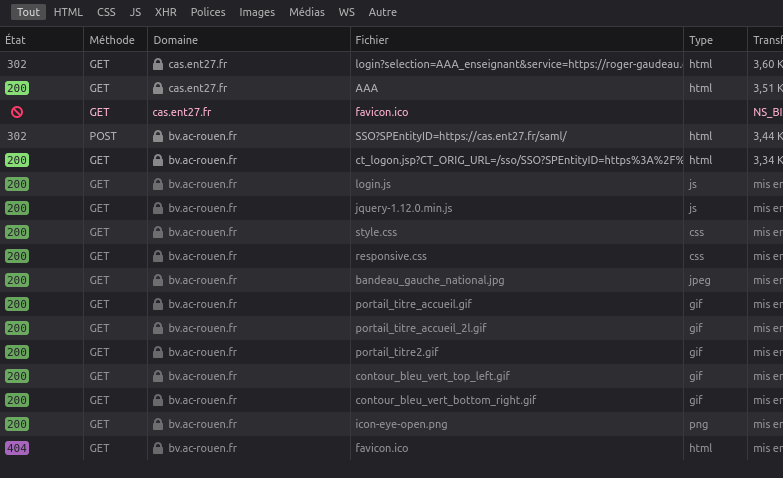This screenshot has width=783, height=478.
Task: Click the blocked request icon for favicon.ico
Action: pos(17,112)
